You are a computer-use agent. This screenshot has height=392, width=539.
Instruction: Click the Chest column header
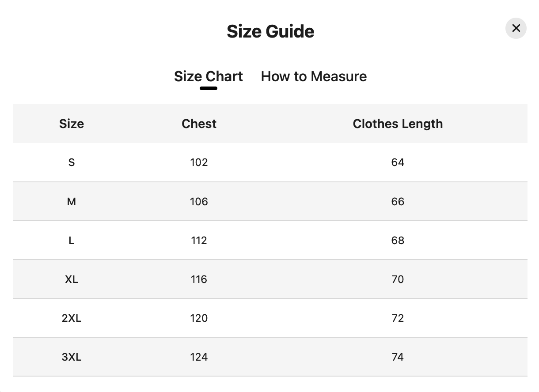(199, 124)
